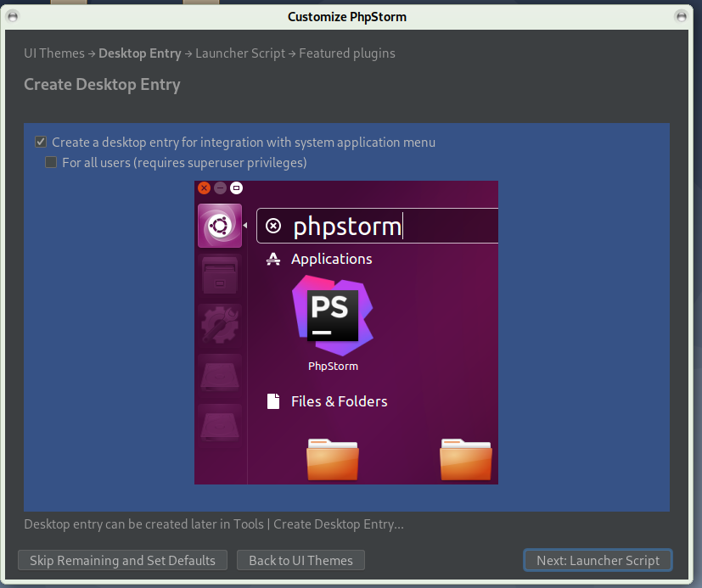Select Featured plugins breadcrumb step
702x588 pixels.
pos(346,53)
